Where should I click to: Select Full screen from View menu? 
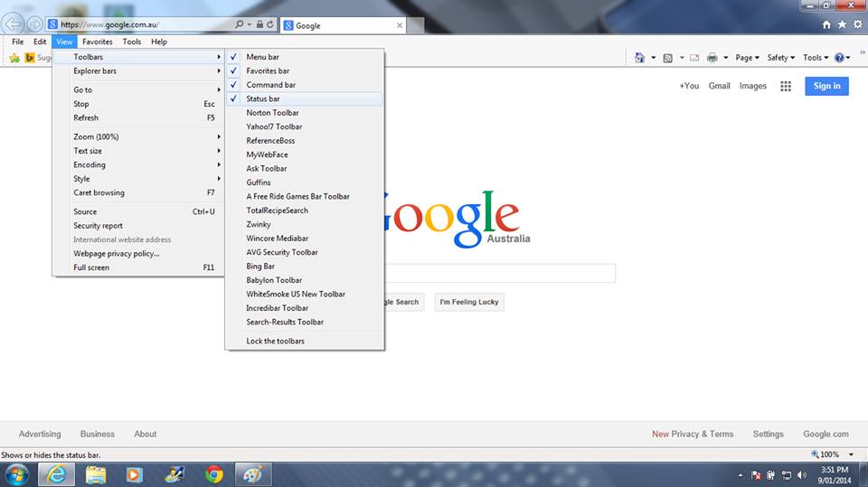coord(138,267)
